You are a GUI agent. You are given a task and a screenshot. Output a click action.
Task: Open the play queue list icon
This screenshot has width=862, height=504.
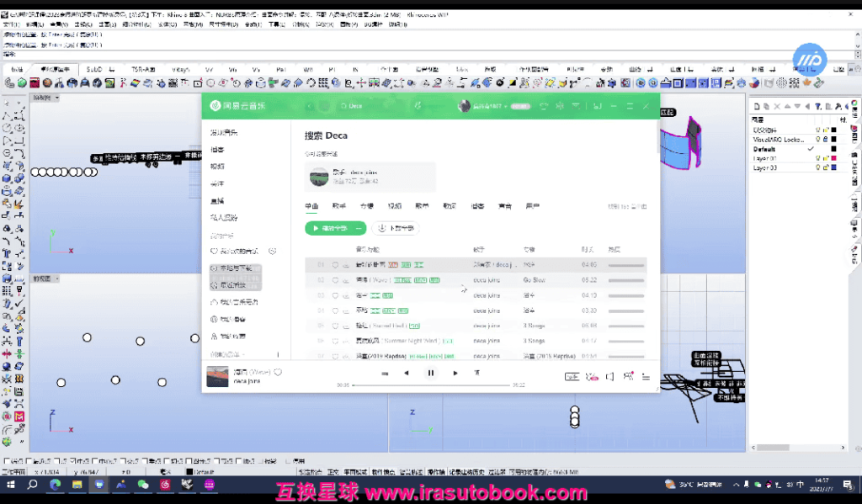point(646,376)
